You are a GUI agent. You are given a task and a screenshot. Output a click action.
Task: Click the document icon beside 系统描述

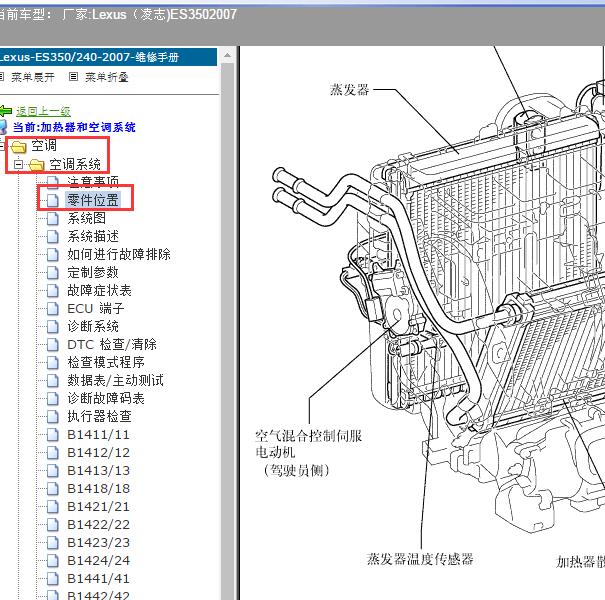(52, 237)
